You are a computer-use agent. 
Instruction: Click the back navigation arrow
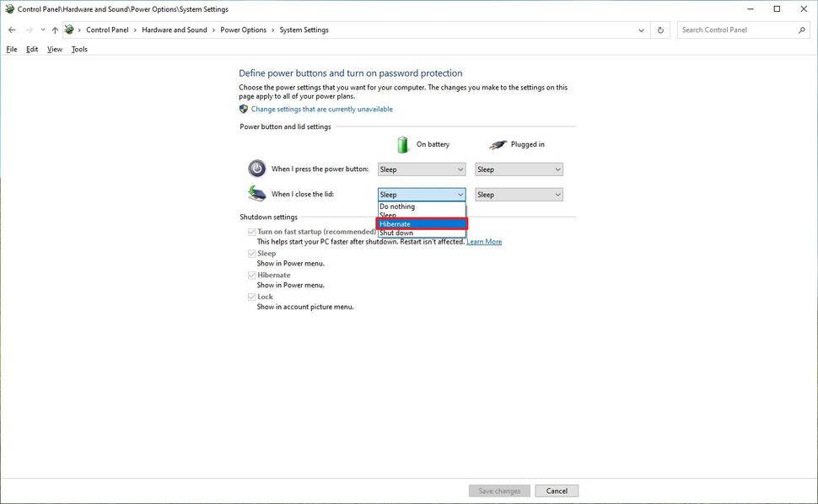pyautogui.click(x=12, y=29)
